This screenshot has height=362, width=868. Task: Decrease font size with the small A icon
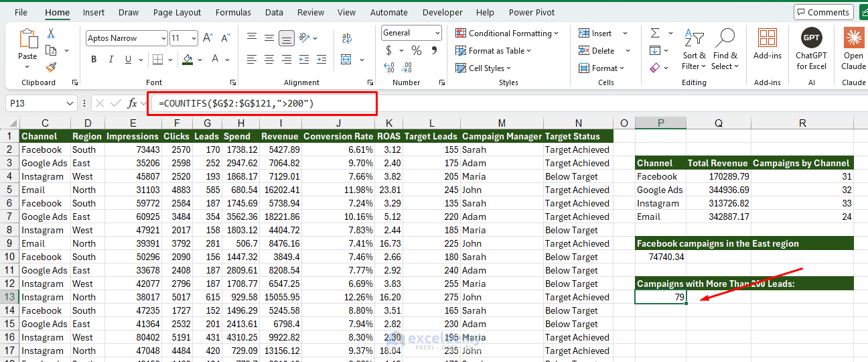click(x=224, y=38)
